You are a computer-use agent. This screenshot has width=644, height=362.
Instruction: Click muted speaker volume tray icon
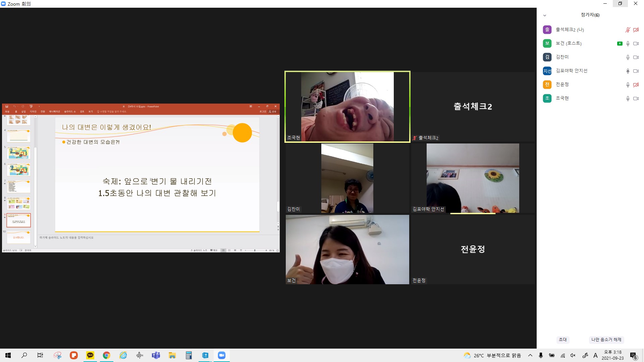tap(573, 355)
